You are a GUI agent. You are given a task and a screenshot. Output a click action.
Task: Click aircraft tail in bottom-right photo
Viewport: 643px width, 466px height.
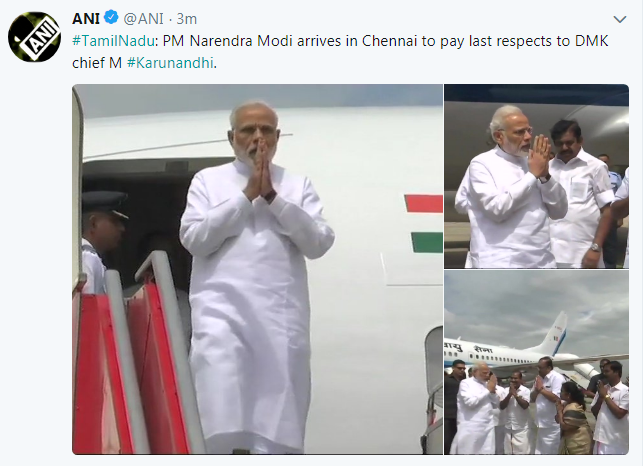(556, 333)
